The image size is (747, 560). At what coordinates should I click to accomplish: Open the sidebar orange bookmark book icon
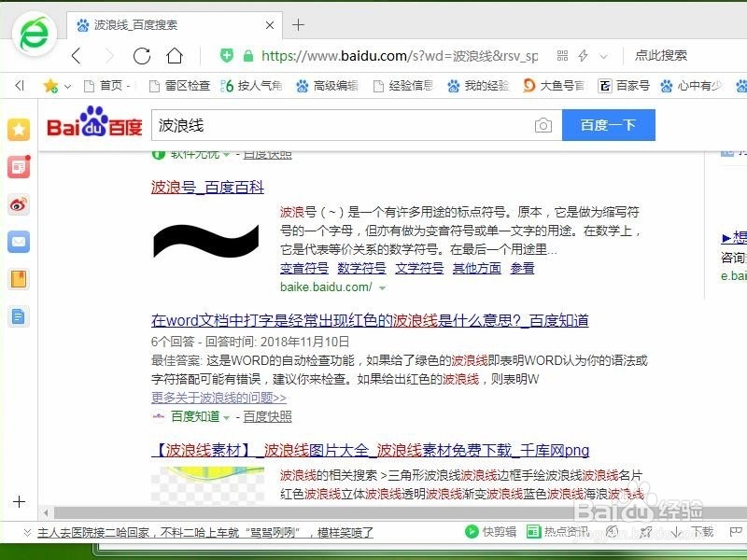pos(19,279)
